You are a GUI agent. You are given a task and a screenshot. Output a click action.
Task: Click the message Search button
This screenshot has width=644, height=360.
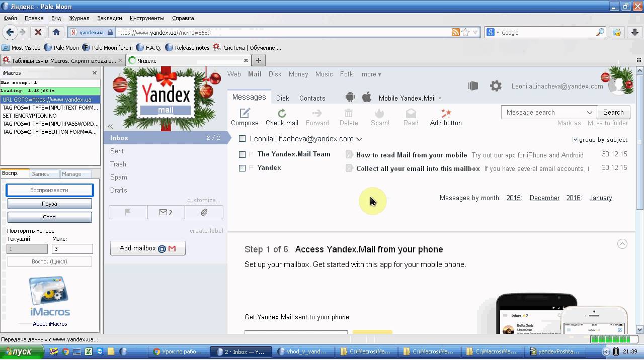tap(613, 112)
